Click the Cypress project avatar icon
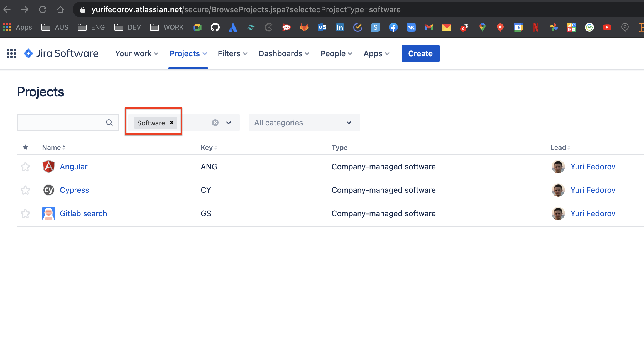This screenshot has height=351, width=644. point(48,190)
